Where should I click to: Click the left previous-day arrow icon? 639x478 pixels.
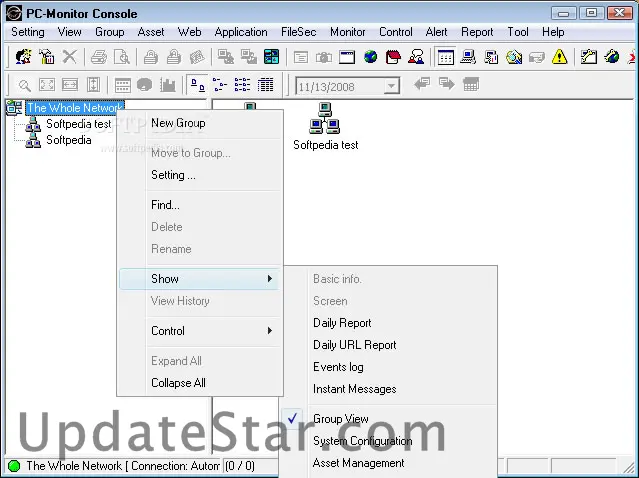tap(422, 84)
